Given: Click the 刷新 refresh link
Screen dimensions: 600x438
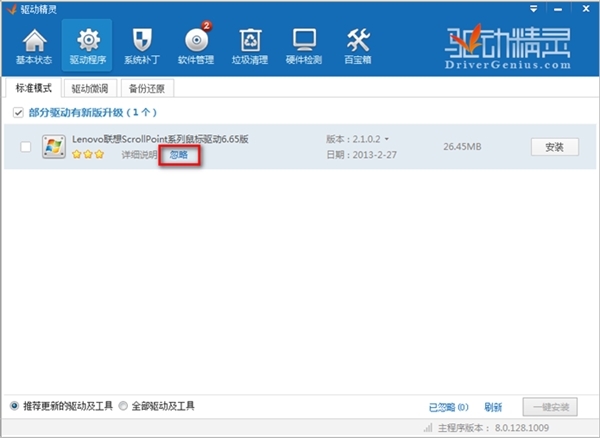Looking at the screenshot, I should pos(492,407).
